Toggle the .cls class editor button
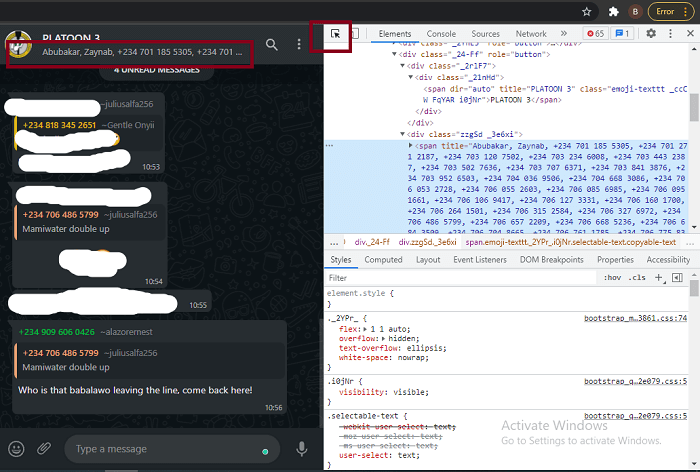The width and height of the screenshot is (700, 472). point(637,277)
